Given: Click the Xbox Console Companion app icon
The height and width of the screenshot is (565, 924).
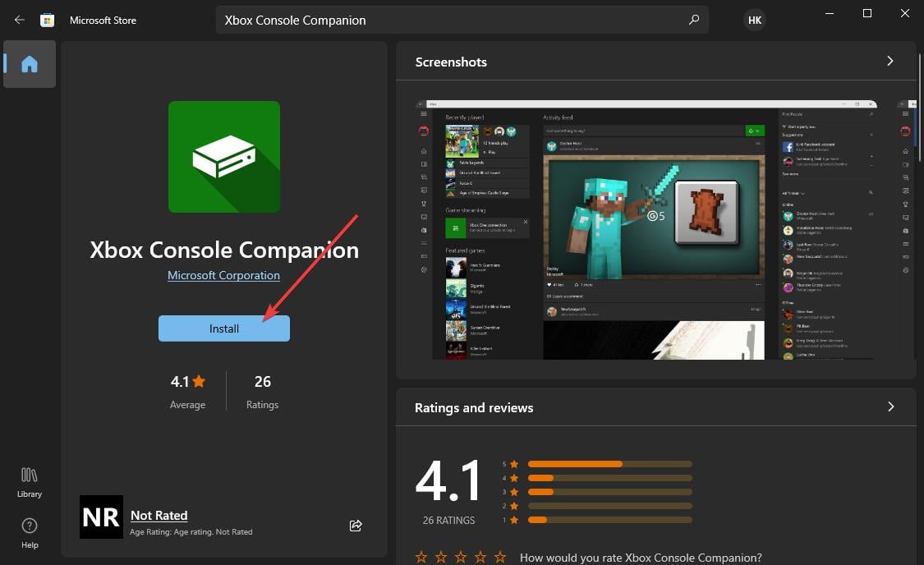Looking at the screenshot, I should [x=224, y=157].
